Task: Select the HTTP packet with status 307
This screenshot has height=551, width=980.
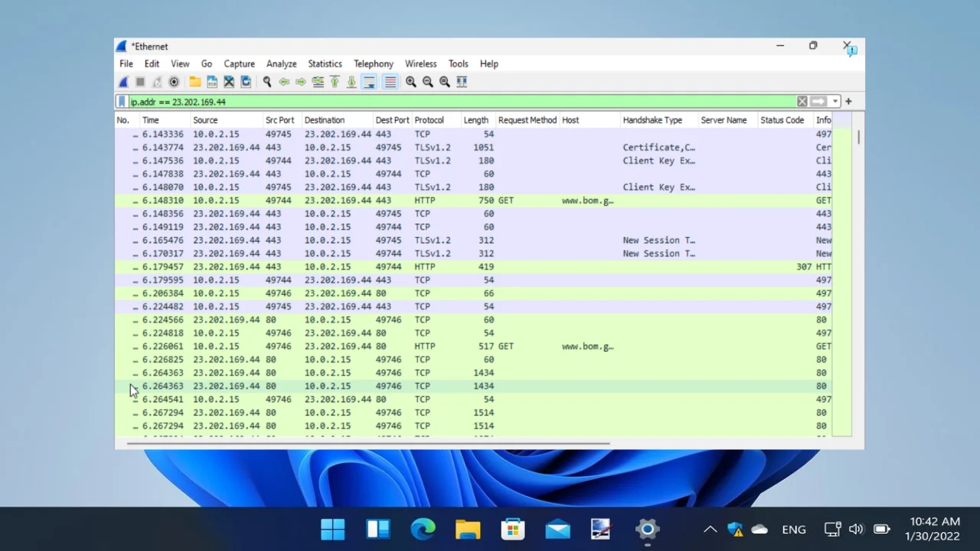Action: (x=473, y=267)
